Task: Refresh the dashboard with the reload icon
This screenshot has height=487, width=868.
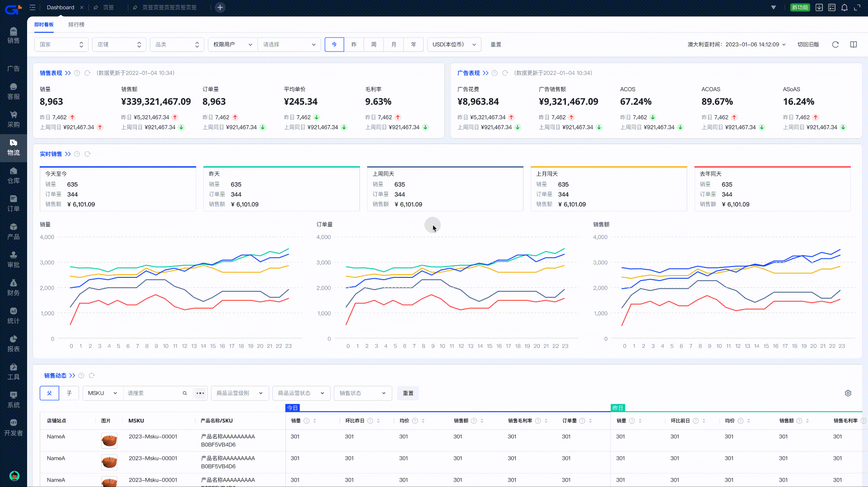Action: click(835, 44)
